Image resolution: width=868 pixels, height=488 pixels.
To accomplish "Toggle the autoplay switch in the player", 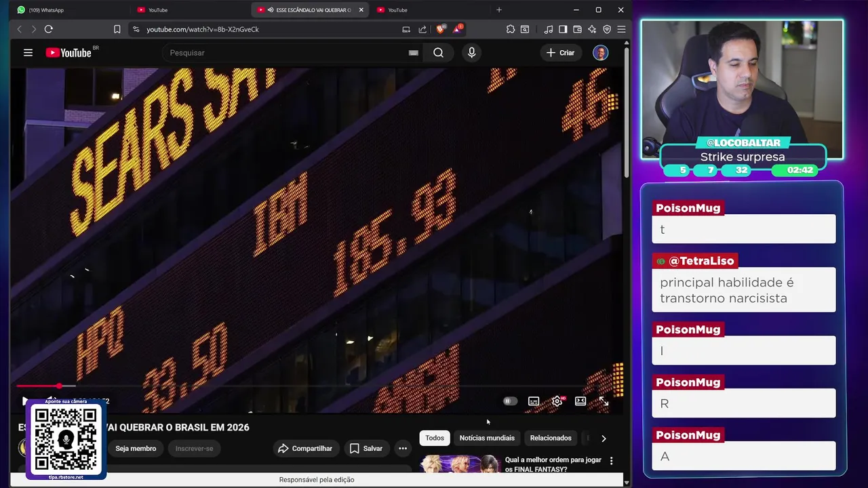I will click(510, 401).
